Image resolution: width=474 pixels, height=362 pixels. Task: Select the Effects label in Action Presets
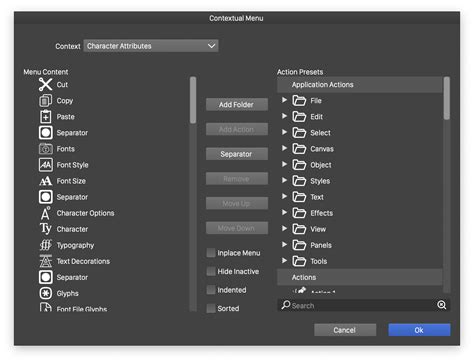[x=322, y=213]
